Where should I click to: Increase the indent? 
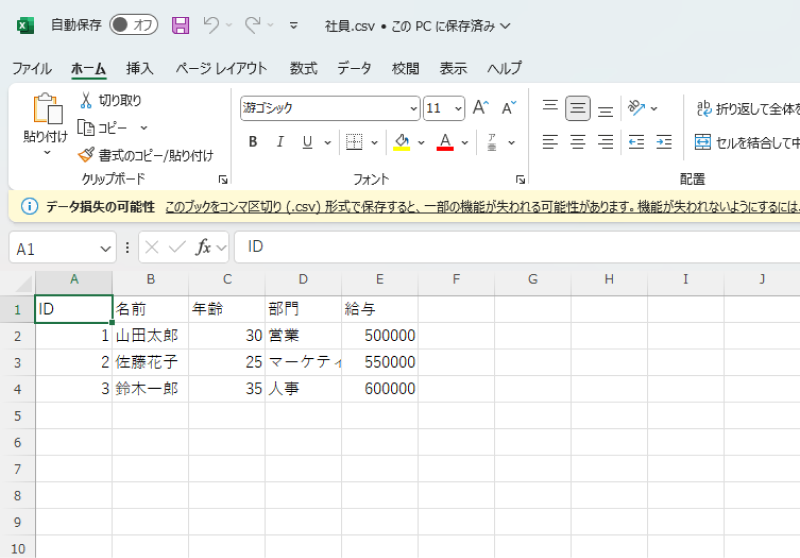point(664,142)
